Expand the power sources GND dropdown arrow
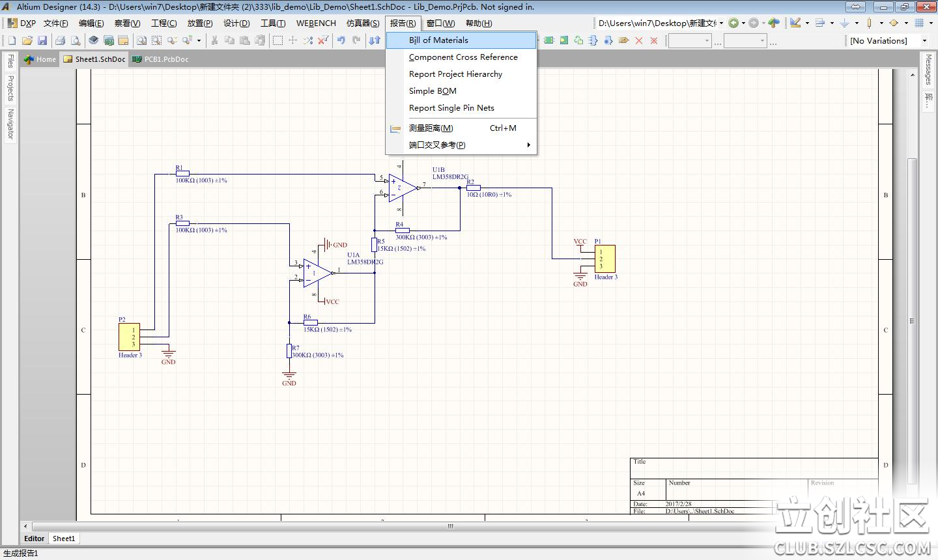This screenshot has width=938, height=560. pyautogui.click(x=857, y=23)
